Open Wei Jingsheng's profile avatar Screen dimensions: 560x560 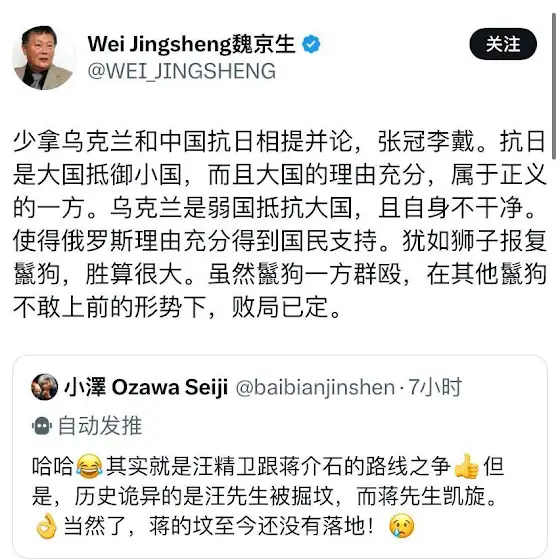[43, 58]
